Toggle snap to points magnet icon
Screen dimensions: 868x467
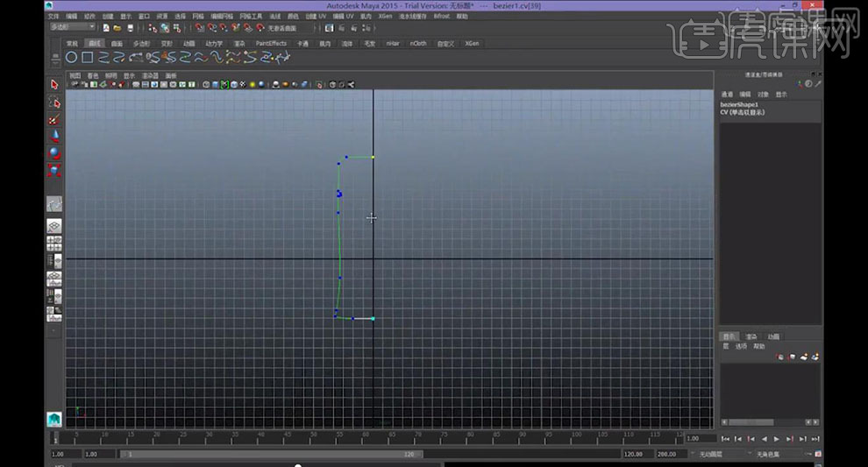(224, 28)
